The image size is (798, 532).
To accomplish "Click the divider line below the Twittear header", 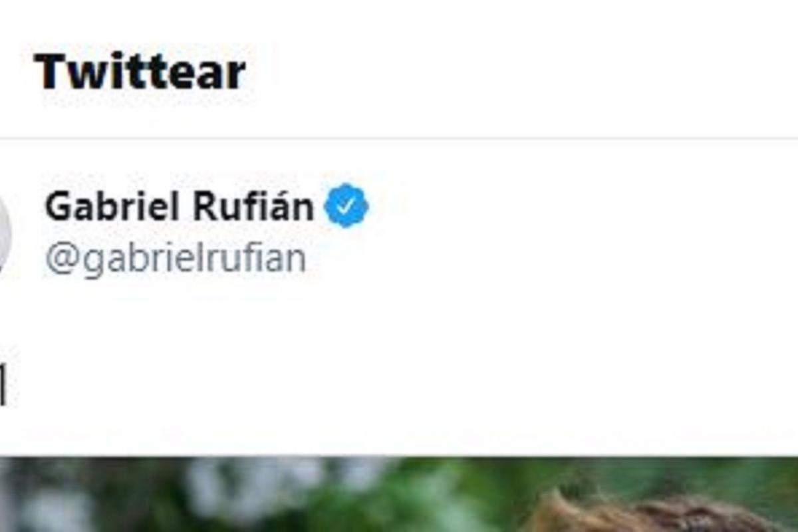I will (399, 139).
